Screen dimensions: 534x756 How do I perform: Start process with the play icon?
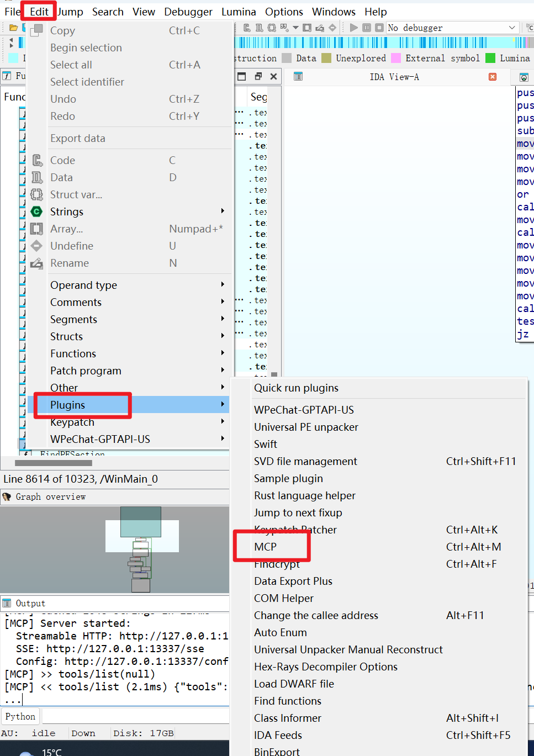354,28
